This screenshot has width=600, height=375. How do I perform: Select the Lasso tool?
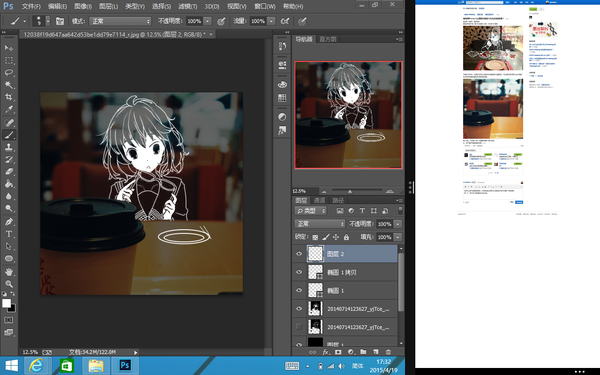(x=8, y=72)
